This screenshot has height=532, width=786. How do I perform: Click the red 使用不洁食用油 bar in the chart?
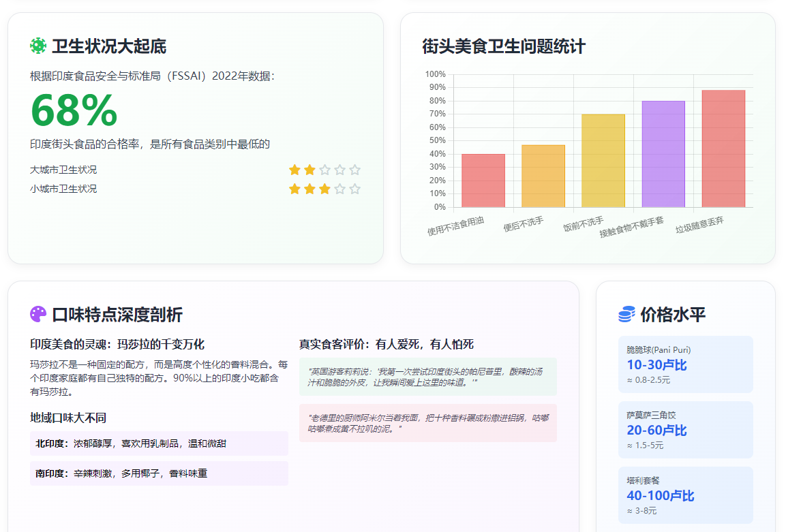tap(483, 181)
